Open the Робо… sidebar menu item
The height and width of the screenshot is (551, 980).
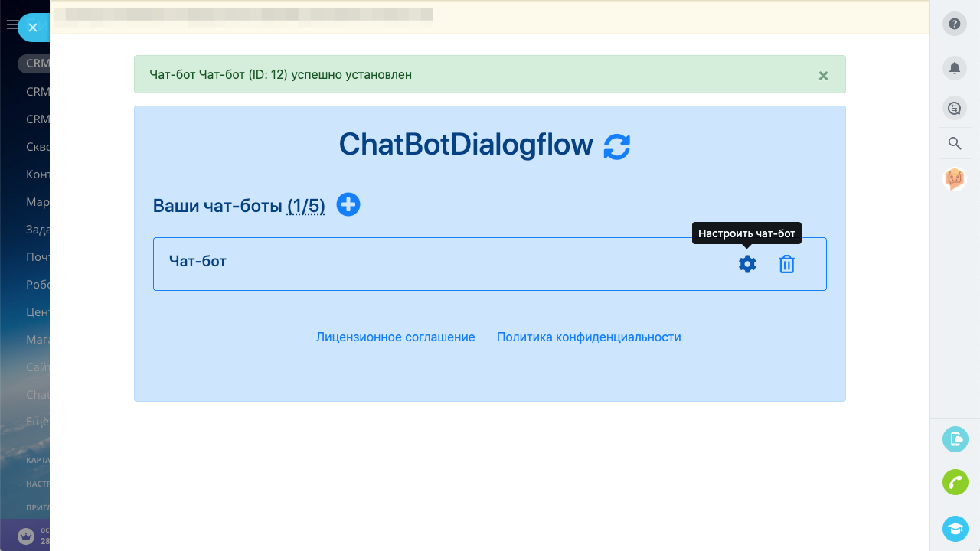coord(38,285)
